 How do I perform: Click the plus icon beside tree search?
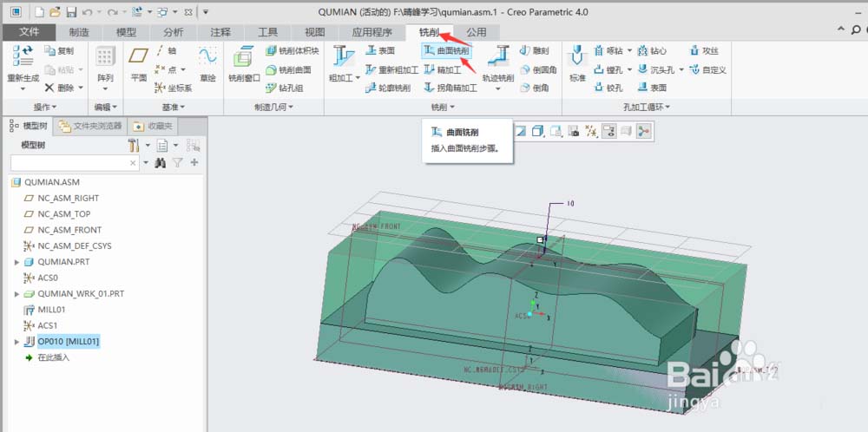pyautogui.click(x=194, y=162)
